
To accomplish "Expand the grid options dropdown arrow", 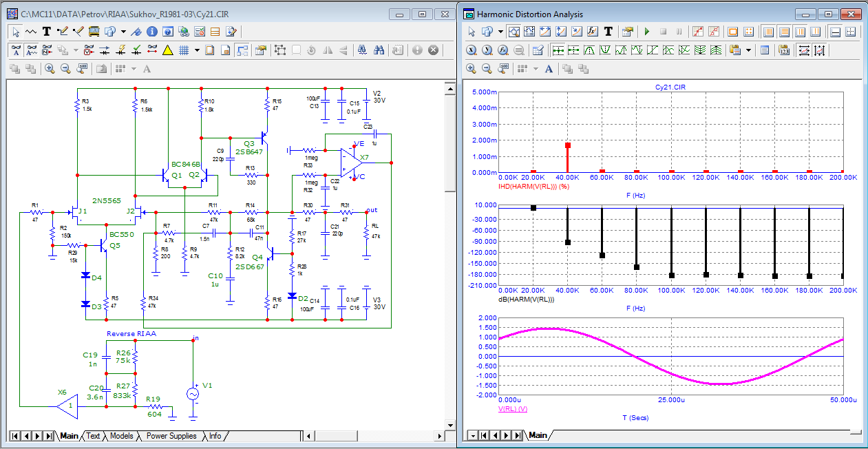I will point(197,50).
